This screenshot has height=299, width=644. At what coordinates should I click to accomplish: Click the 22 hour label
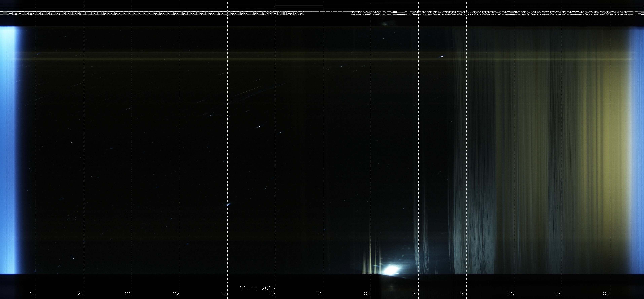(x=176, y=294)
